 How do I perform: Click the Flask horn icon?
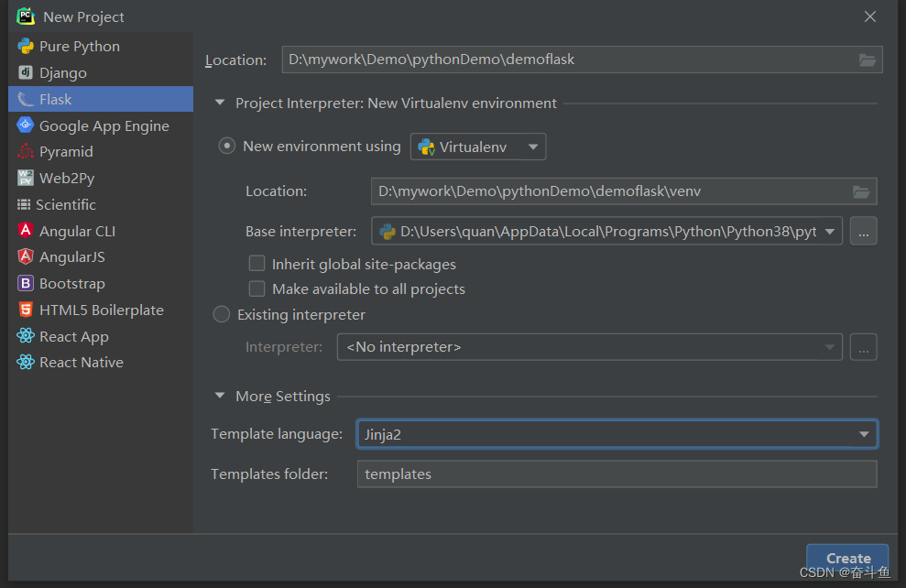click(26, 99)
